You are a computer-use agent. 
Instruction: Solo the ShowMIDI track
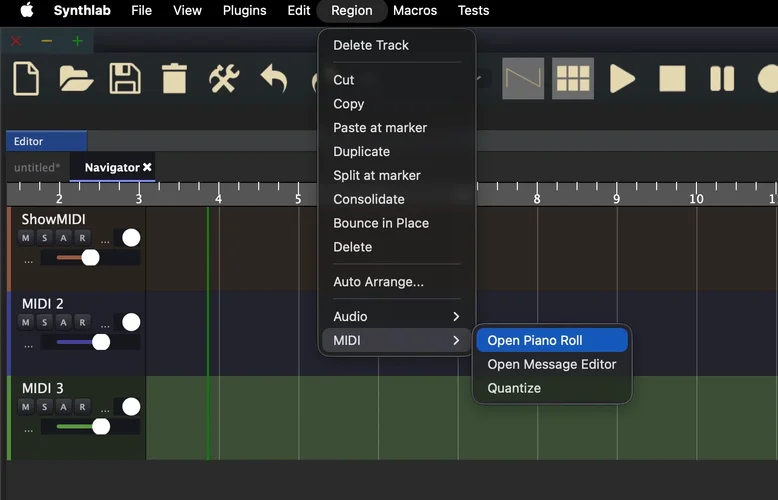[x=45, y=238]
